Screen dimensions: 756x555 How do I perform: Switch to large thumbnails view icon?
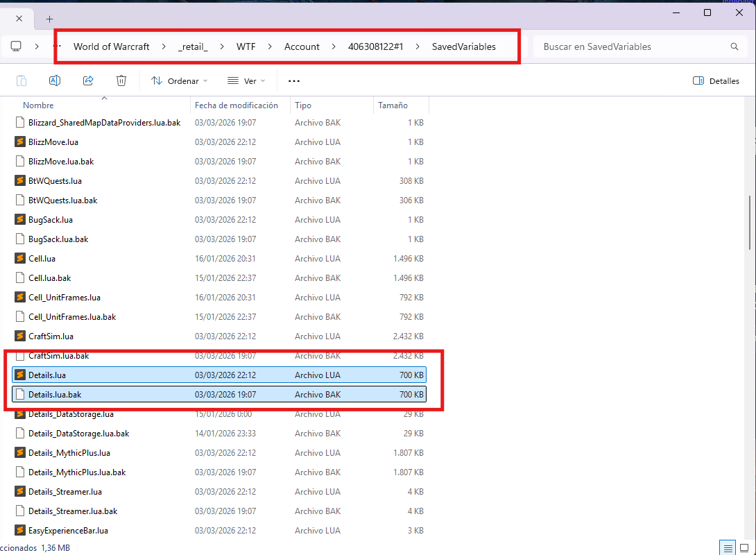click(744, 548)
